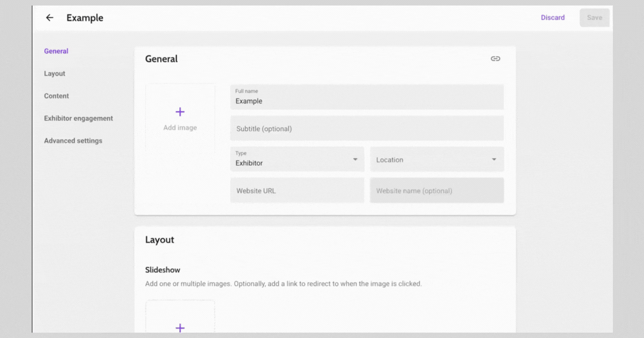Click the slideshow description text
Viewport: 644px width, 338px height.
click(283, 284)
